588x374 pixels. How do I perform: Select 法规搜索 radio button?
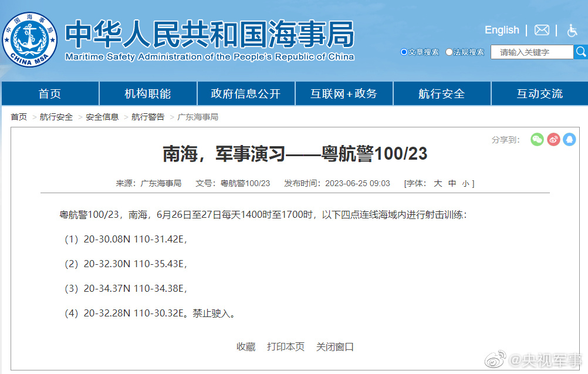tap(449, 52)
